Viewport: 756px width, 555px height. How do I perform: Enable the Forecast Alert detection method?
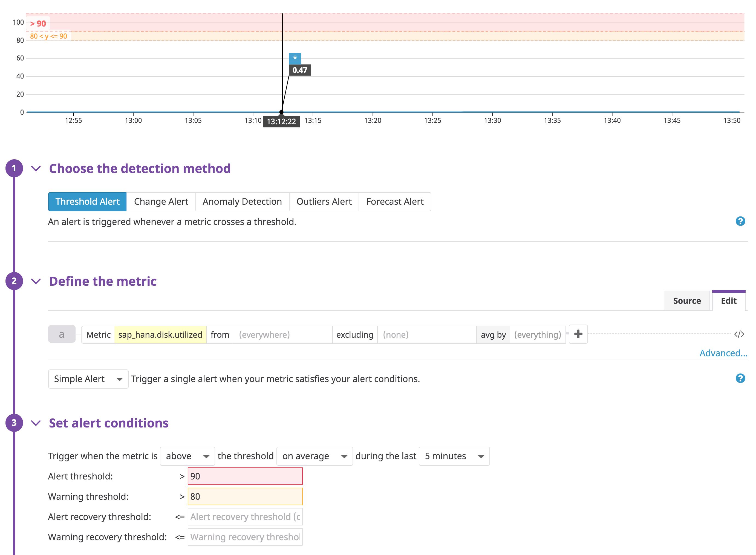(x=395, y=201)
